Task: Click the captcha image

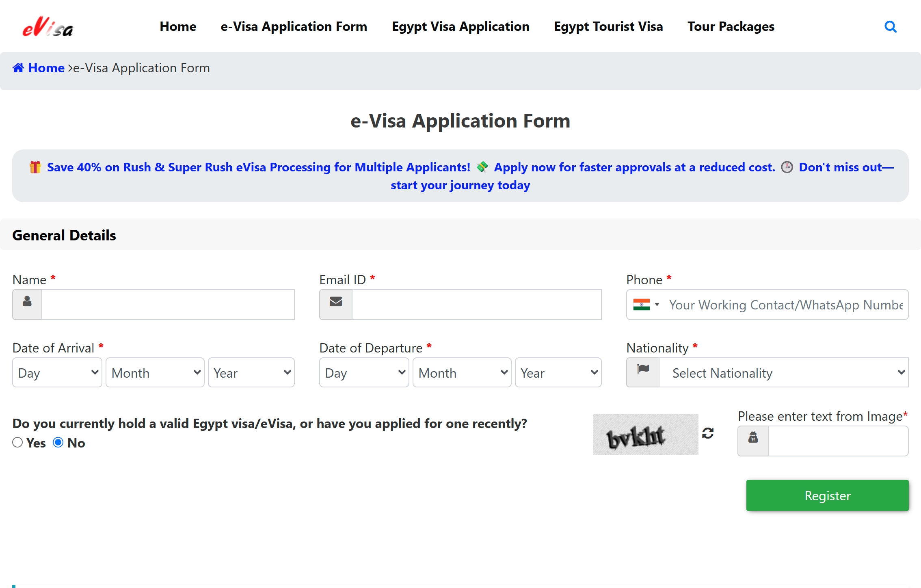Action: coord(645,435)
